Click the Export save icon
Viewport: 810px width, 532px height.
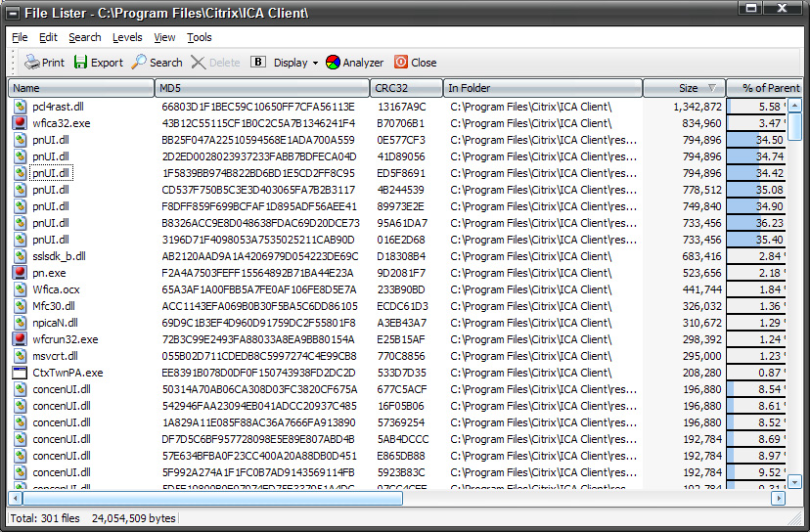[x=81, y=63]
